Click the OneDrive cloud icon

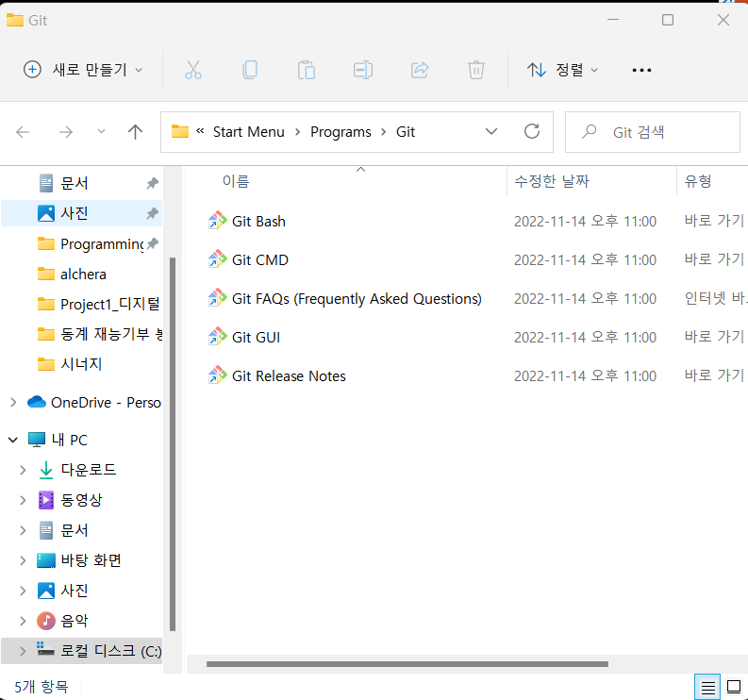click(37, 402)
